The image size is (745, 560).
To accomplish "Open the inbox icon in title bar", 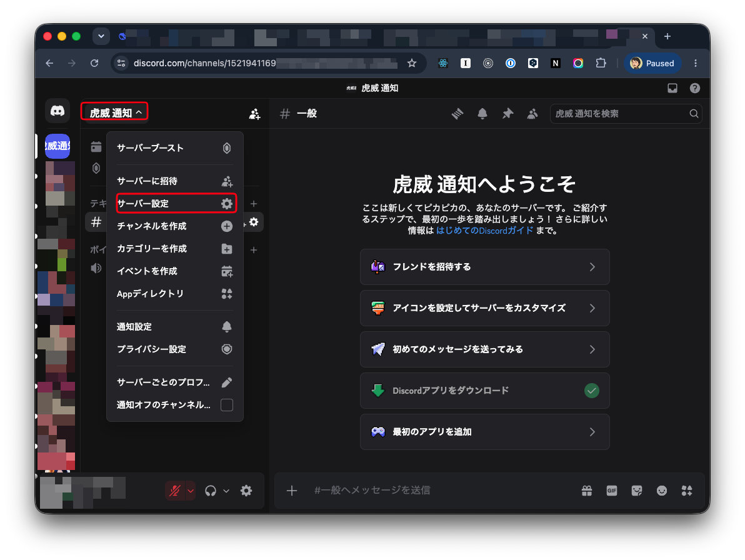I will pyautogui.click(x=672, y=88).
